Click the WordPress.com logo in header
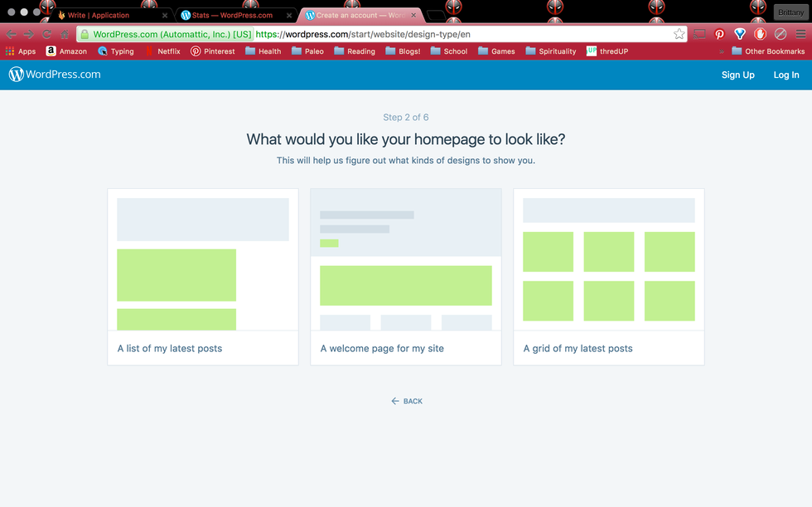This screenshot has height=507, width=812. click(x=55, y=75)
